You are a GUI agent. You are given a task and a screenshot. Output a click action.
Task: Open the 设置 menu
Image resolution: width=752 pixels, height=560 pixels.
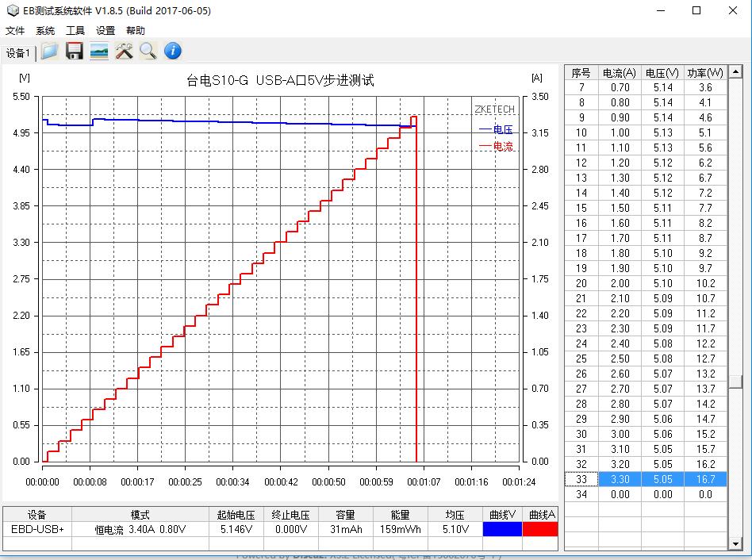[106, 31]
